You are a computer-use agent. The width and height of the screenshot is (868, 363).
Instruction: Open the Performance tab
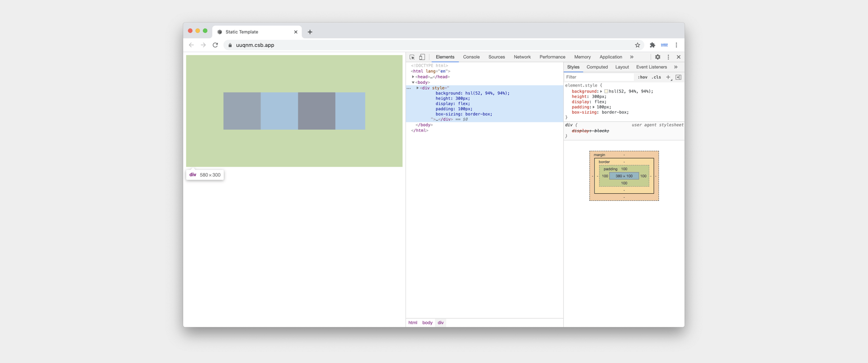(x=552, y=57)
